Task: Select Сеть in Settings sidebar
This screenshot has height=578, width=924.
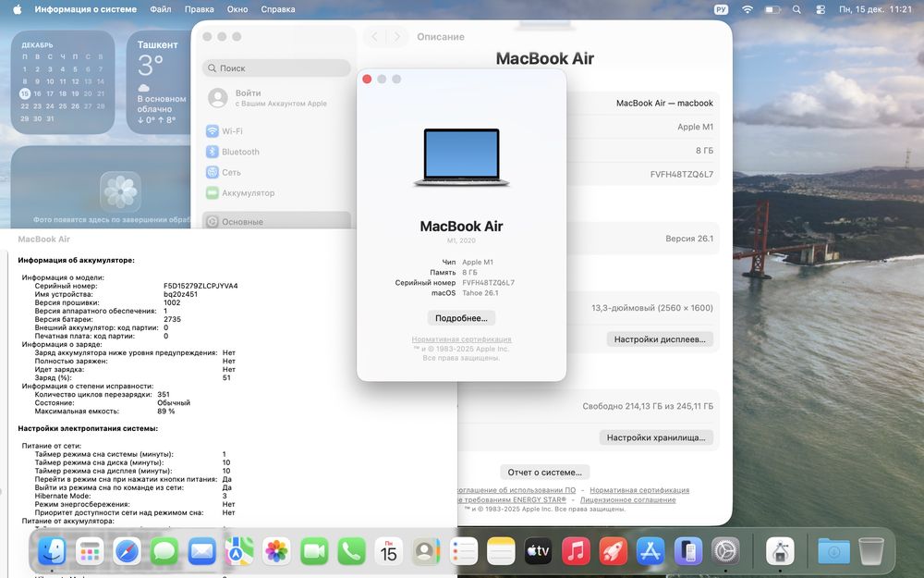Action: (x=276, y=172)
